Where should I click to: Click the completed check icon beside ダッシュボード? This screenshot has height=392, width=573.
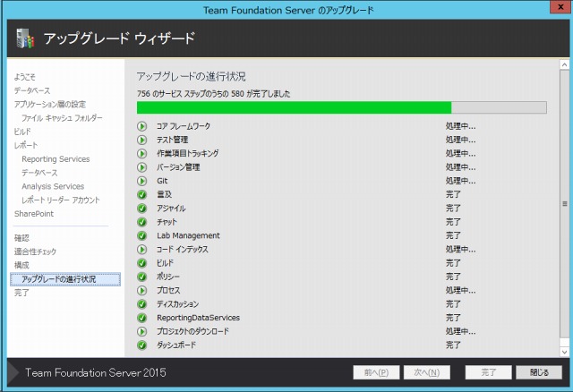click(141, 345)
